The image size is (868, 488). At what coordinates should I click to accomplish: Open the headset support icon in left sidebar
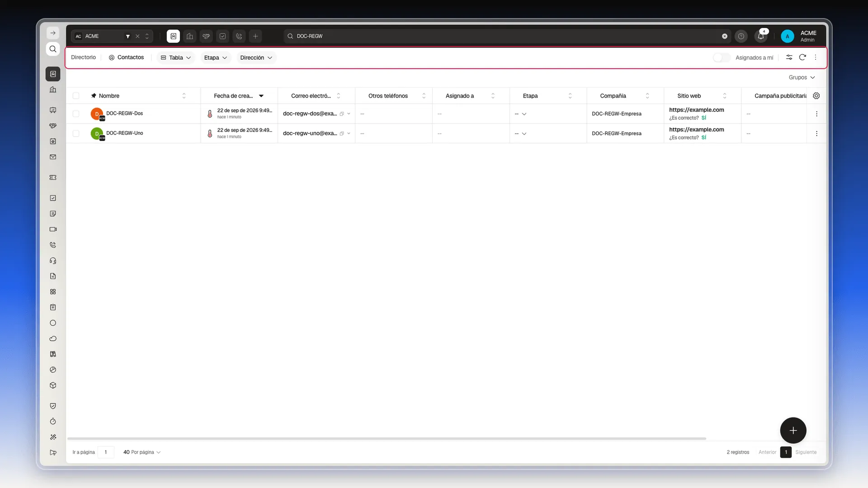pyautogui.click(x=53, y=261)
